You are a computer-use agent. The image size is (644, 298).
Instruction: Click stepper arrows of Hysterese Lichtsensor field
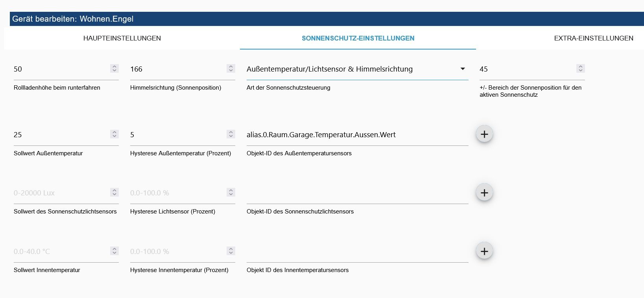click(231, 192)
